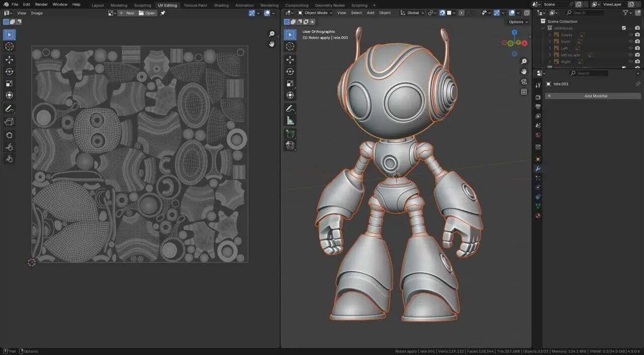Open the Global transform orientation dropdown
Image resolution: width=644 pixels, height=355 pixels.
pyautogui.click(x=413, y=13)
